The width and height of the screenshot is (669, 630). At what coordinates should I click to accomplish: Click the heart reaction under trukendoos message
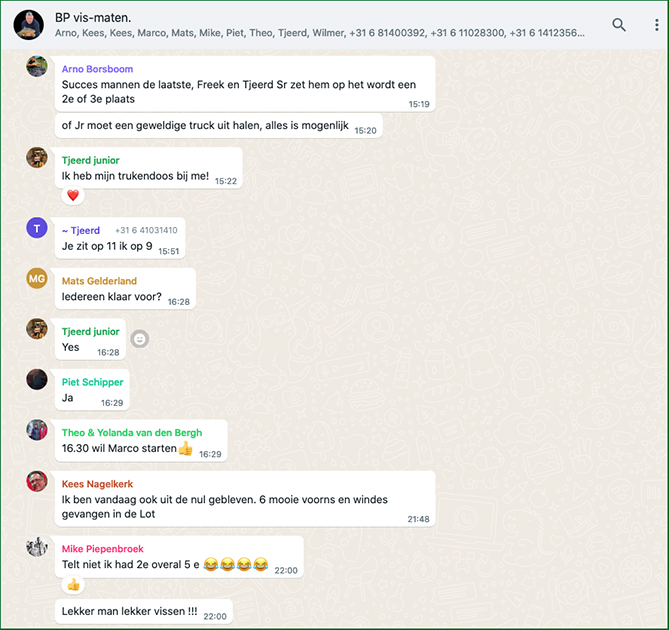tap(73, 195)
